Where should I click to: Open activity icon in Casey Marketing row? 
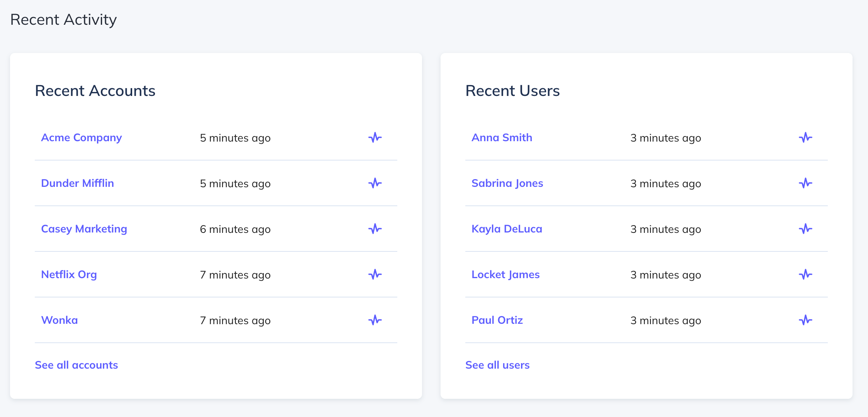375,229
